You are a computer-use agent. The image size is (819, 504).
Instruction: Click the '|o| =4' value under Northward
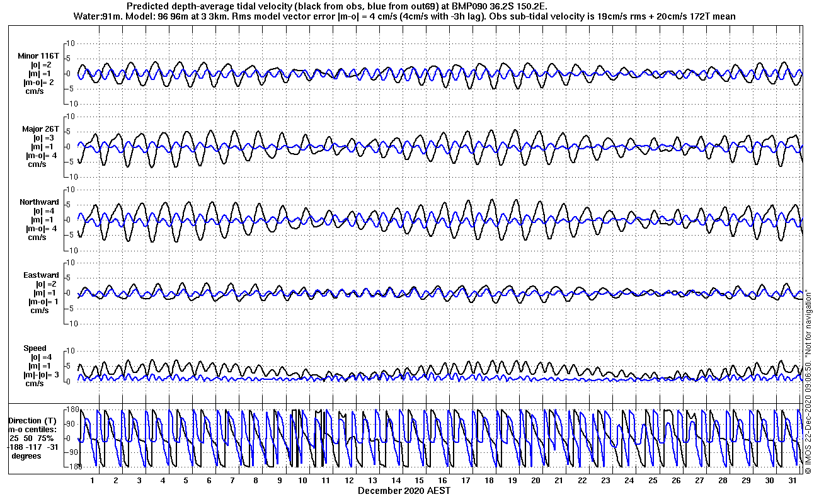point(45,211)
